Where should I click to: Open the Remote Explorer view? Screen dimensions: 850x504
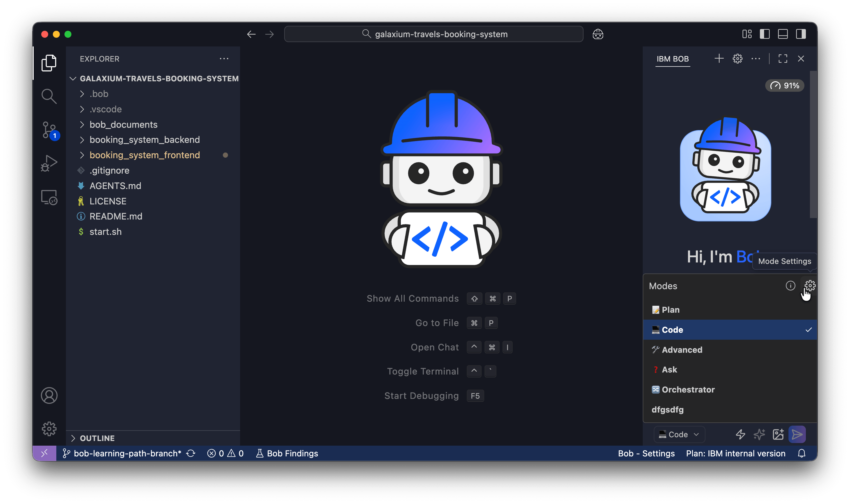pyautogui.click(x=49, y=197)
